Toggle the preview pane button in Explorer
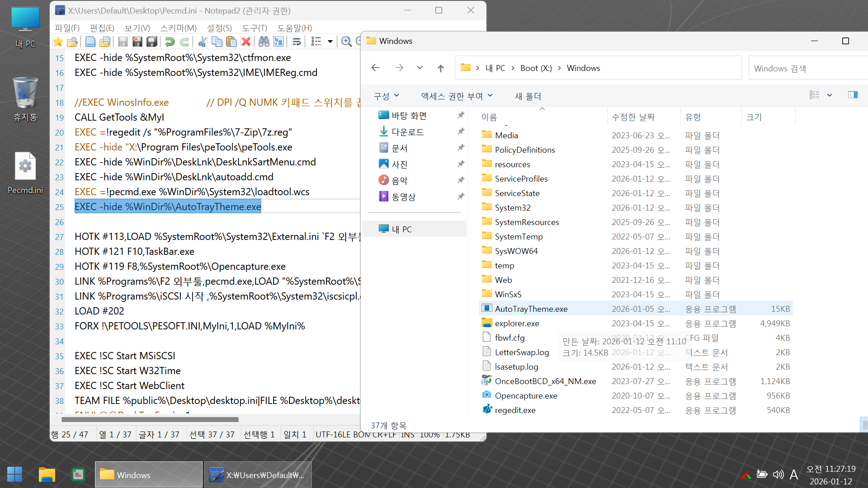 click(x=853, y=95)
